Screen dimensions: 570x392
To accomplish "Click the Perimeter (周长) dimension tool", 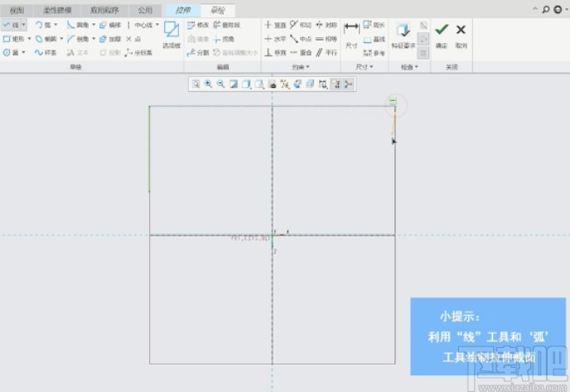I will click(374, 25).
